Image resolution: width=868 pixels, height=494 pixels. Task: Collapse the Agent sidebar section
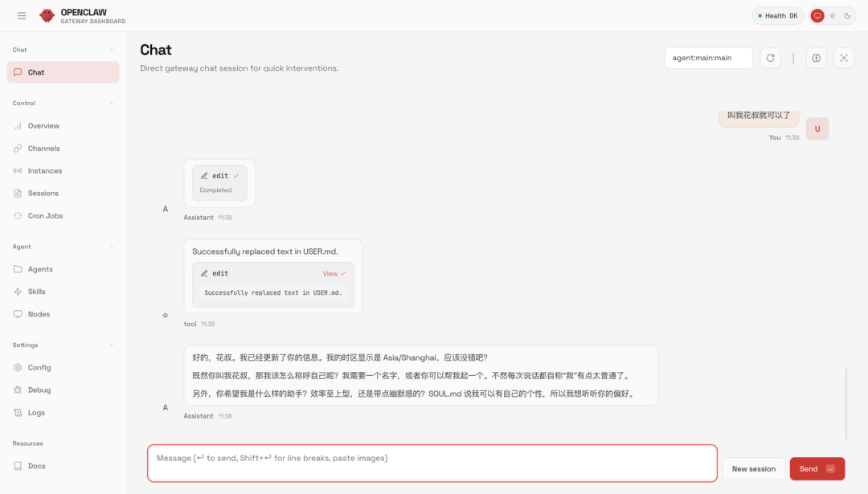pos(112,247)
